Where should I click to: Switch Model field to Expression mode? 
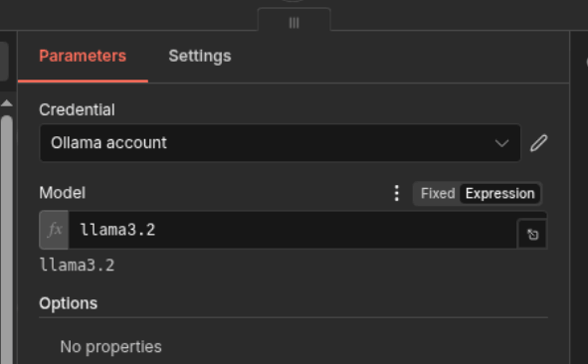pyautogui.click(x=499, y=194)
